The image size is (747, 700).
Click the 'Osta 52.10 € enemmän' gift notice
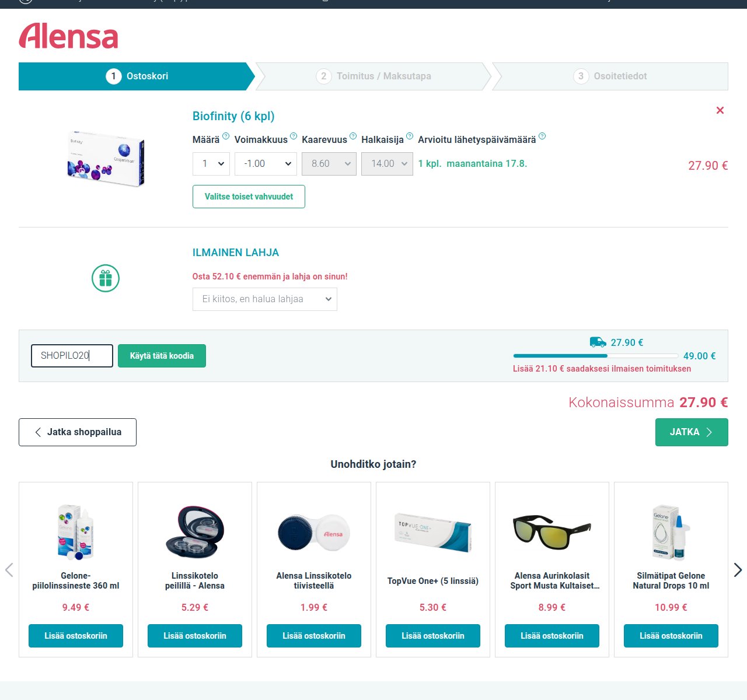(x=270, y=276)
